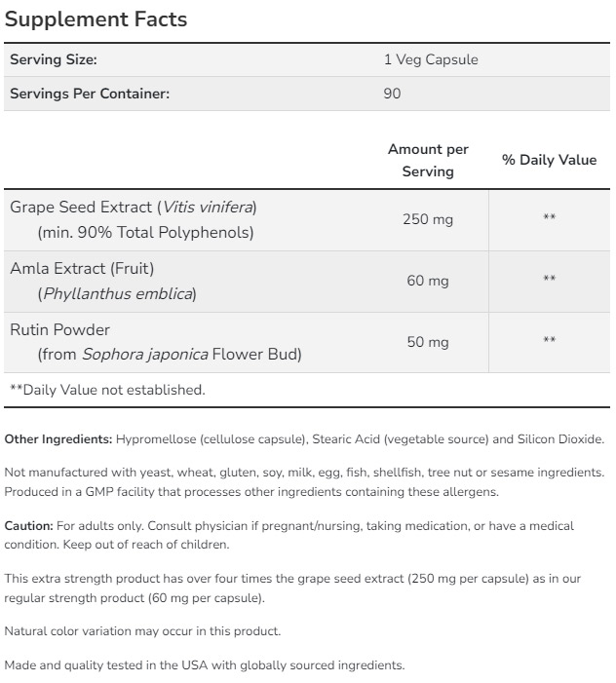Viewport: 616px width, 683px height.
Task: Click the Amla Extract (Fruit) row label
Action: pyautogui.click(x=82, y=268)
